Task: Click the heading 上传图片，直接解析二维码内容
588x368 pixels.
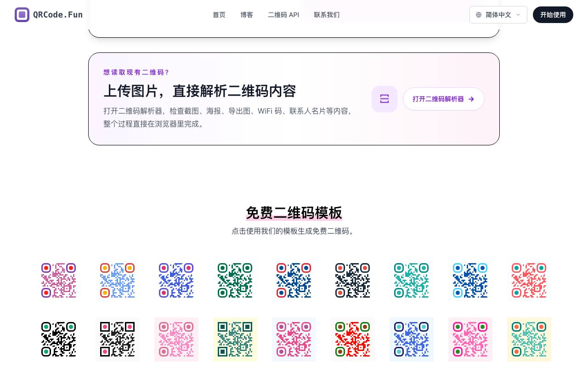Action: click(x=200, y=91)
